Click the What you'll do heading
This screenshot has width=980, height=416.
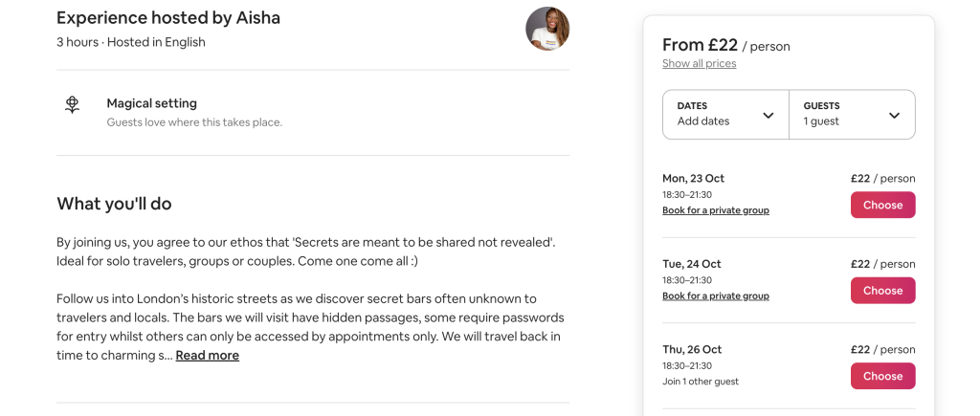[114, 204]
